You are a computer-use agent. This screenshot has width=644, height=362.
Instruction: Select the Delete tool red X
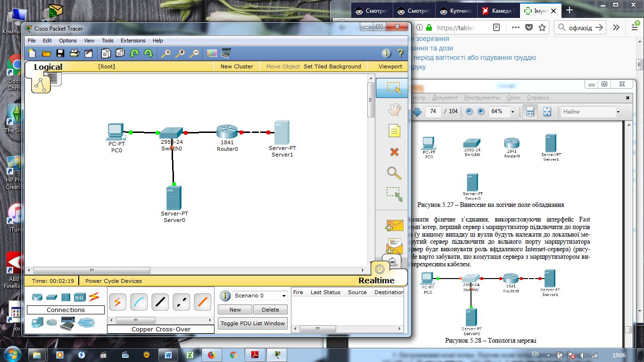pyautogui.click(x=395, y=152)
